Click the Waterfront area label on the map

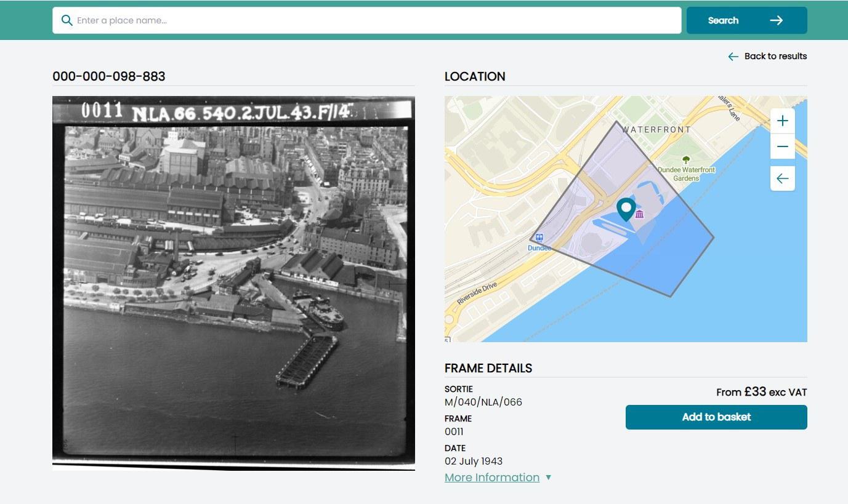pyautogui.click(x=655, y=130)
